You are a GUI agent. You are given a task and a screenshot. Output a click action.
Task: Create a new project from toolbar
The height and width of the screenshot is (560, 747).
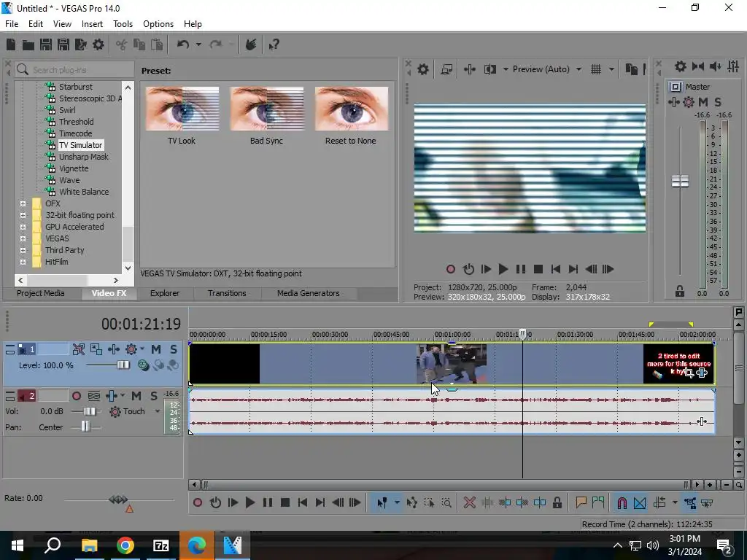(x=10, y=44)
